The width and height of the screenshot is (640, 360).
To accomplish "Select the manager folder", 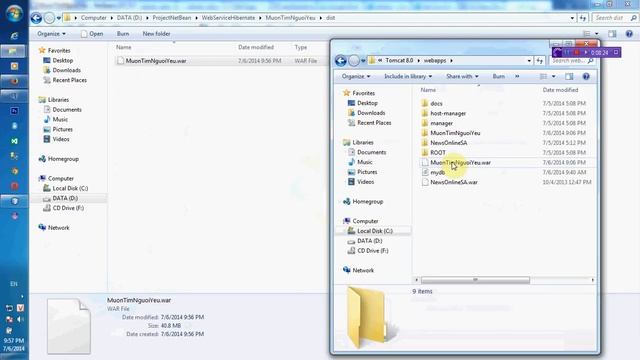I will [441, 123].
